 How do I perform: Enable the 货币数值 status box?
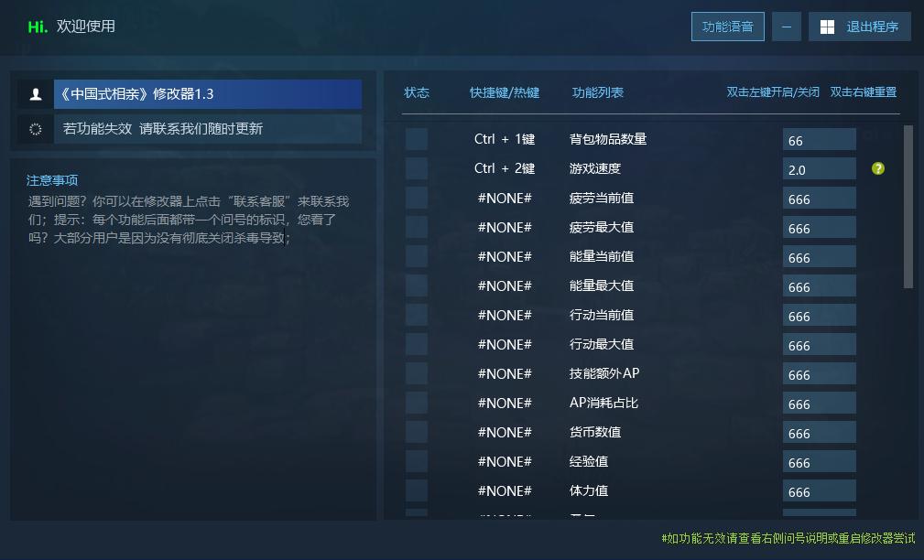pos(417,432)
